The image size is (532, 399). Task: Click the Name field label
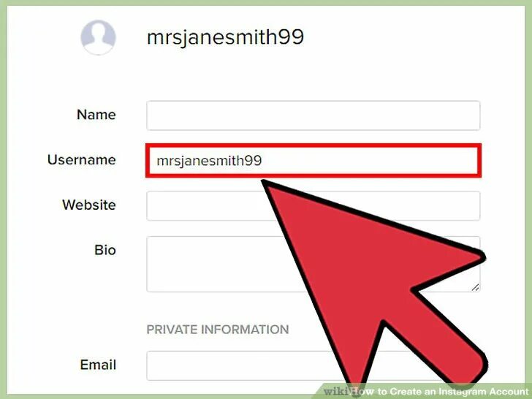tap(96, 115)
